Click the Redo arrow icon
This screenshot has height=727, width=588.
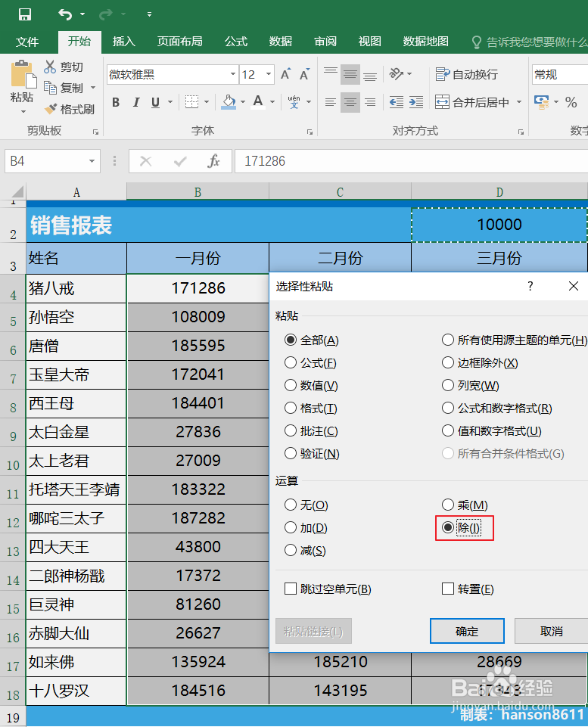coord(106,14)
